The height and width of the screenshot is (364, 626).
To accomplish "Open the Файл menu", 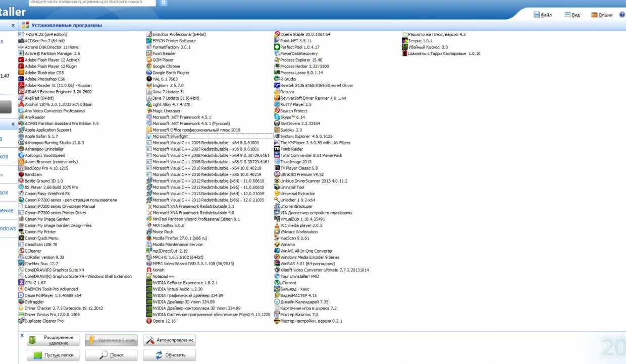I will click(x=543, y=15).
